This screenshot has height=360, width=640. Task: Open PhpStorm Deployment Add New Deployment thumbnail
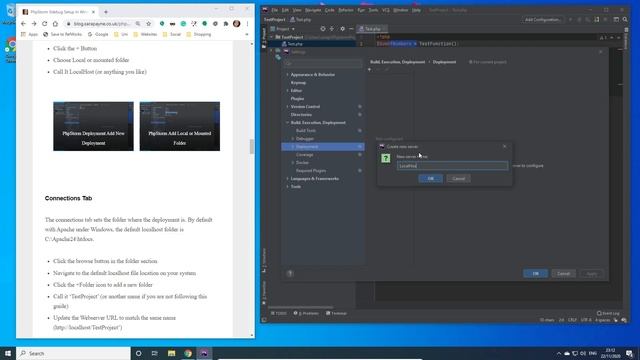pyautogui.click(x=93, y=126)
